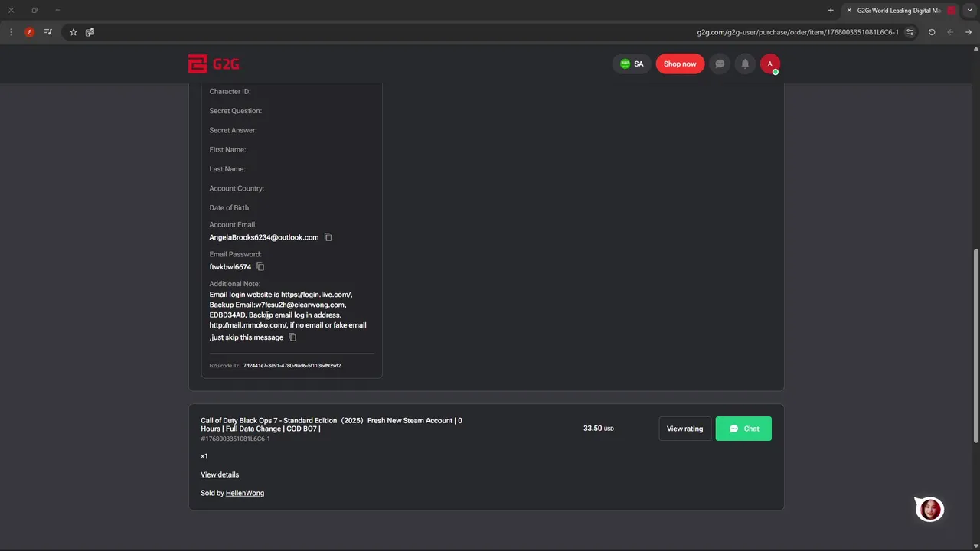Click the Character ID label
This screenshot has width=980, height=551.
tap(230, 92)
